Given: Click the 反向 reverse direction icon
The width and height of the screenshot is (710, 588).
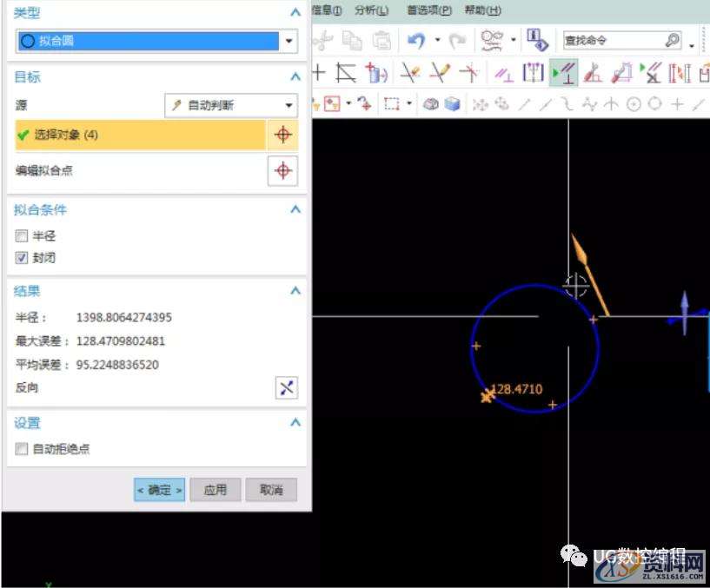Looking at the screenshot, I should point(287,387).
